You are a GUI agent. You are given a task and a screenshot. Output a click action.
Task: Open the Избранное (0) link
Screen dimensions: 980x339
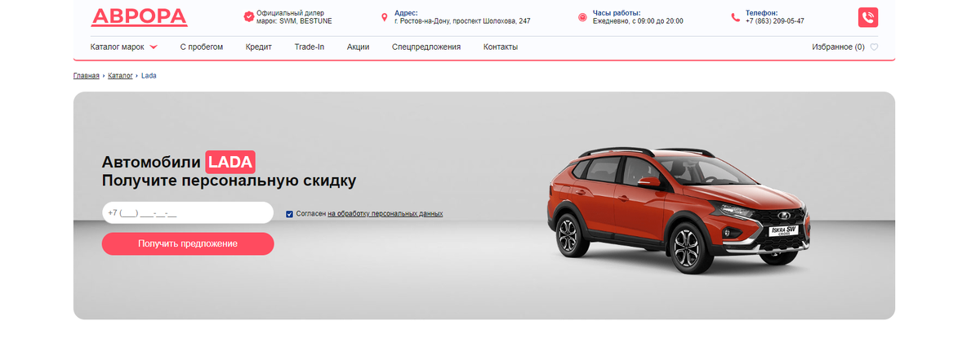pyautogui.click(x=838, y=47)
